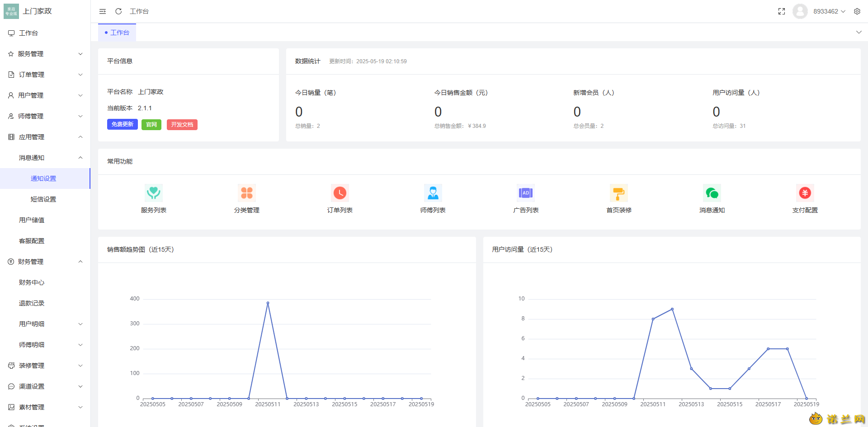Open the settings gear icon at top right

pos(857,11)
